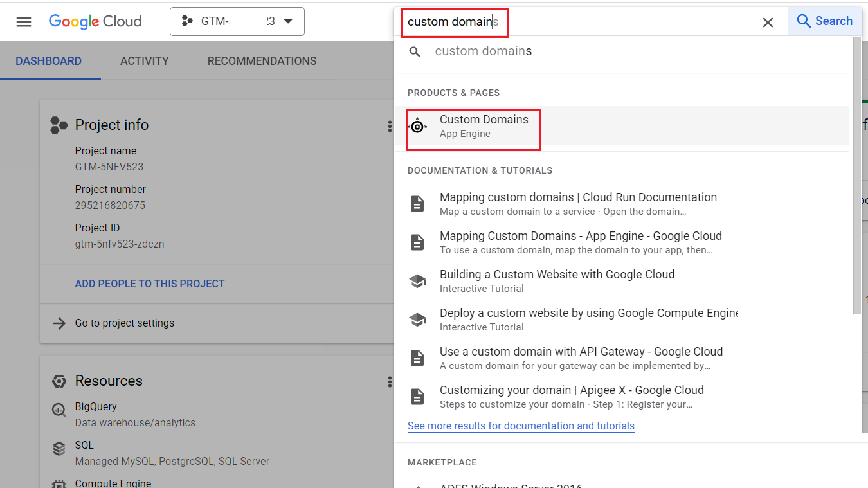Click the document icon beside the Apigee X documentation result
The height and width of the screenshot is (488, 868).
[417, 397]
